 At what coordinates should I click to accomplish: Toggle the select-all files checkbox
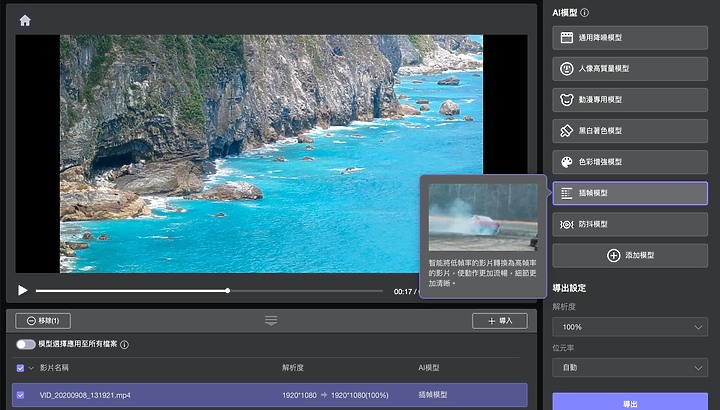click(20, 368)
